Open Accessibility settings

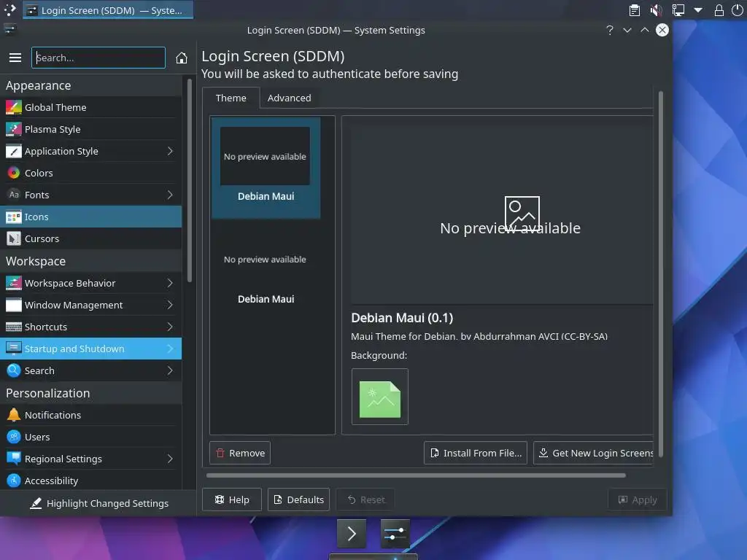91,481
